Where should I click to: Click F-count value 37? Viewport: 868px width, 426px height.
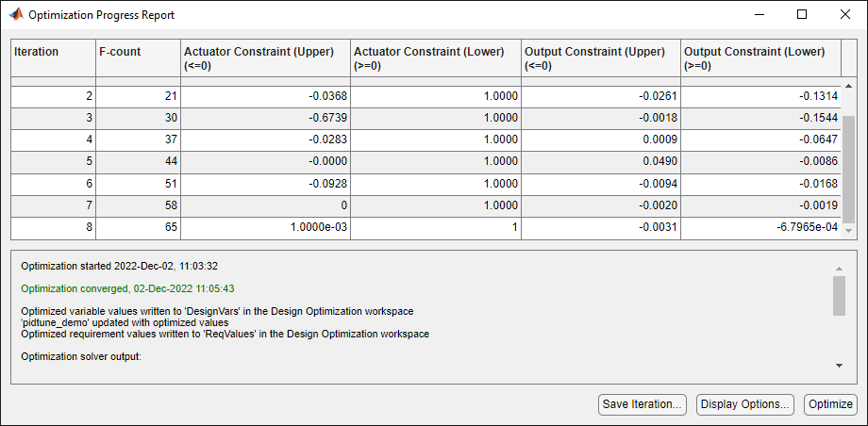point(139,140)
